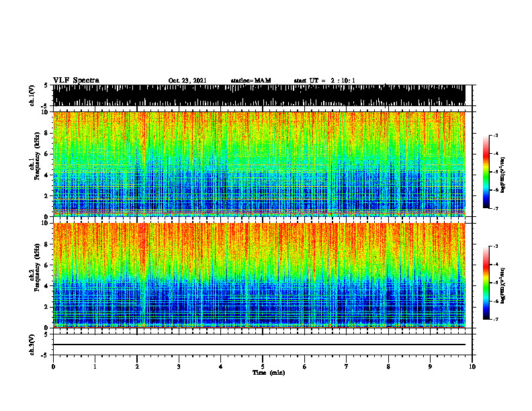
Task: Click the "5" tick of the ch.1(V) axis
Action: click(46, 85)
